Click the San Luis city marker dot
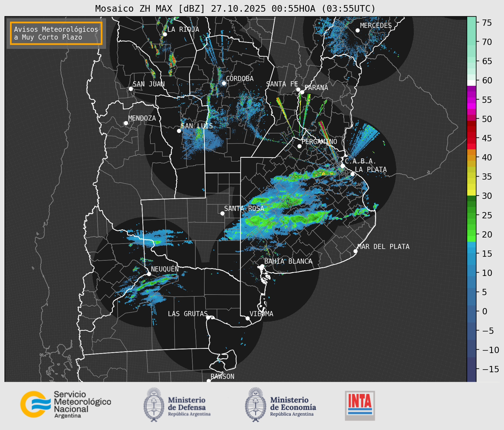 click(179, 131)
